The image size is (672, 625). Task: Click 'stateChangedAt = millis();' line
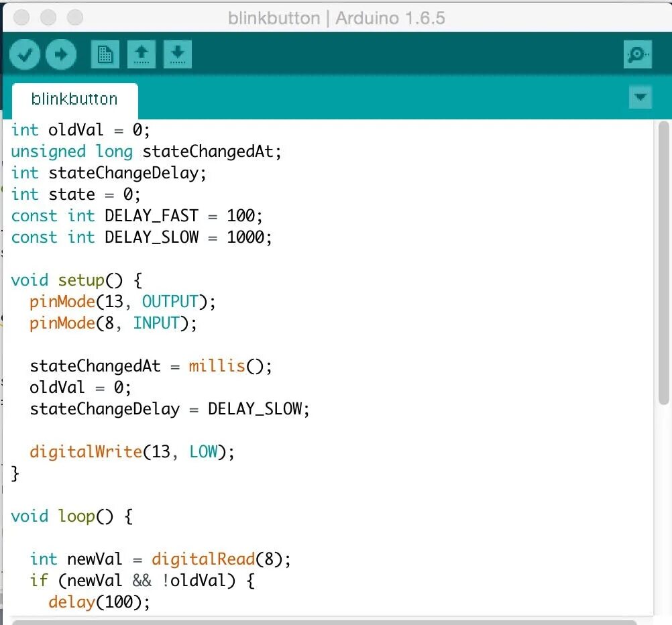tap(151, 366)
